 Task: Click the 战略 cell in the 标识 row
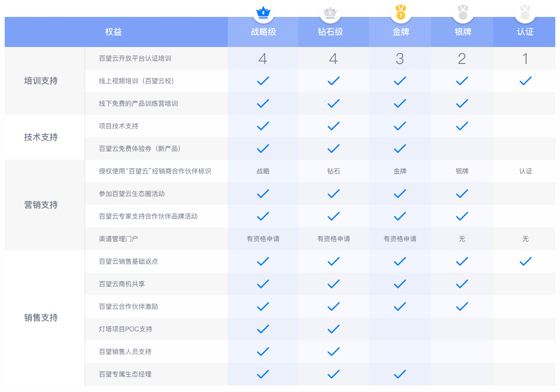click(x=263, y=171)
